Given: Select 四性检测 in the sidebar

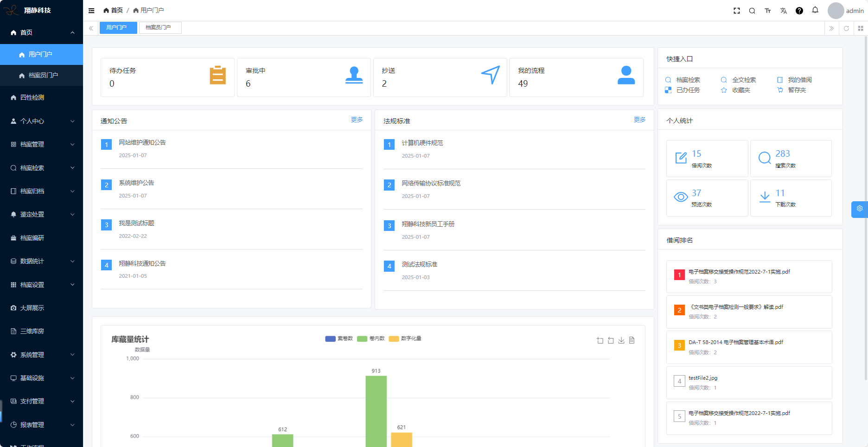Looking at the screenshot, I should tap(32, 97).
